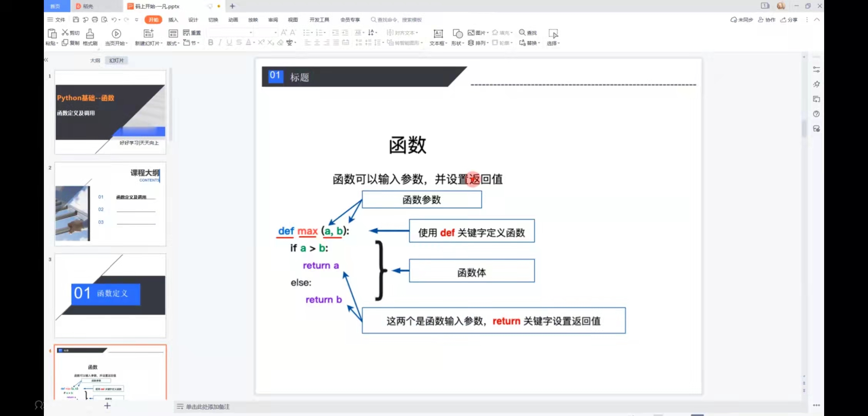Toggle Underline formatting
Viewport: 868px width, 416px height.
click(229, 43)
